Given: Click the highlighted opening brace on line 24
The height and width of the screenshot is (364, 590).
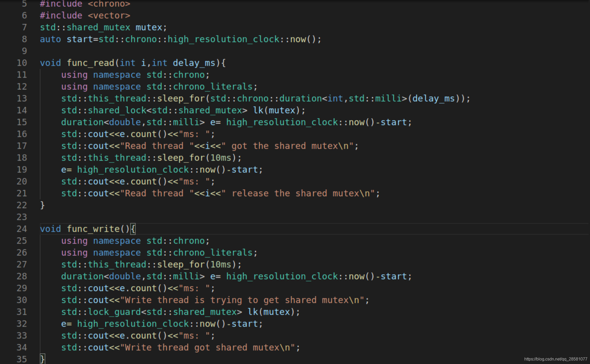Looking at the screenshot, I should [133, 229].
